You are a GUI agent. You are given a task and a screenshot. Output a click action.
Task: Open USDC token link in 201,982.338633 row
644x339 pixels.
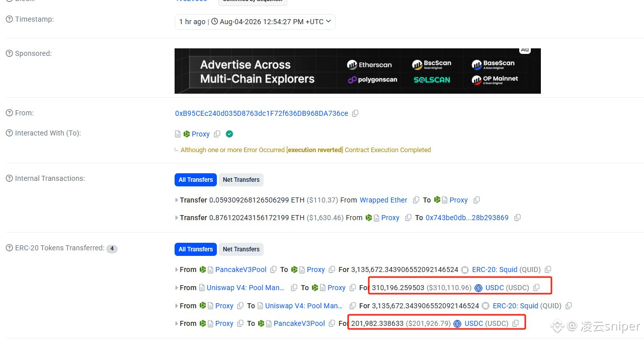[473, 323]
